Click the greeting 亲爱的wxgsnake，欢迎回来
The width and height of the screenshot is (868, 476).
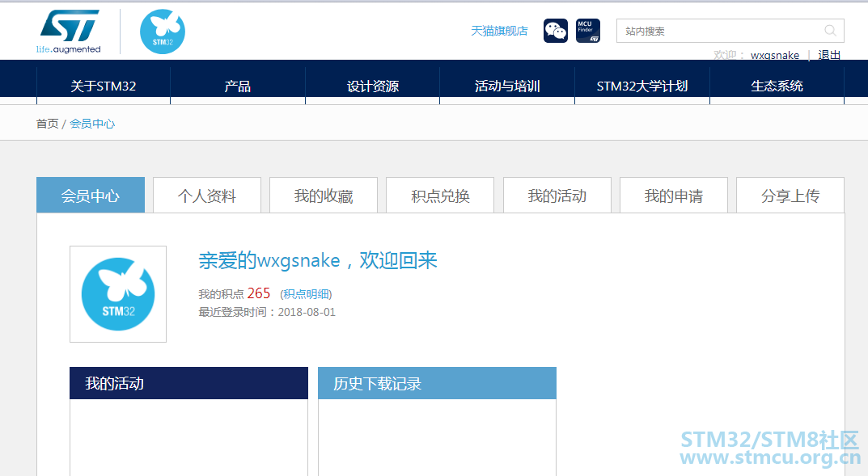(x=318, y=260)
